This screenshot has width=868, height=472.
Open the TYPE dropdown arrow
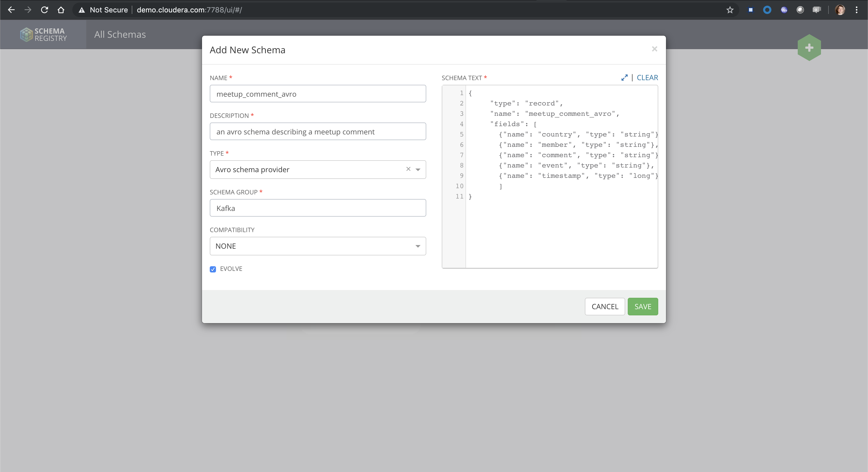tap(418, 170)
